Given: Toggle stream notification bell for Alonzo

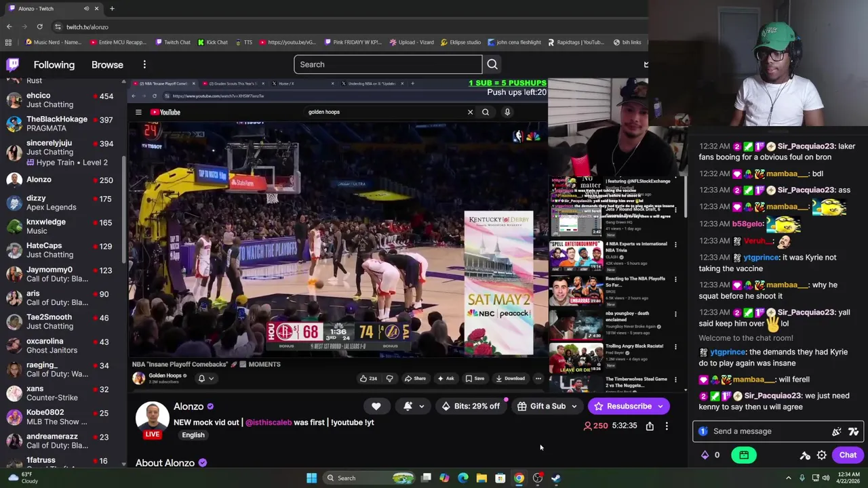Looking at the screenshot, I should (408, 406).
